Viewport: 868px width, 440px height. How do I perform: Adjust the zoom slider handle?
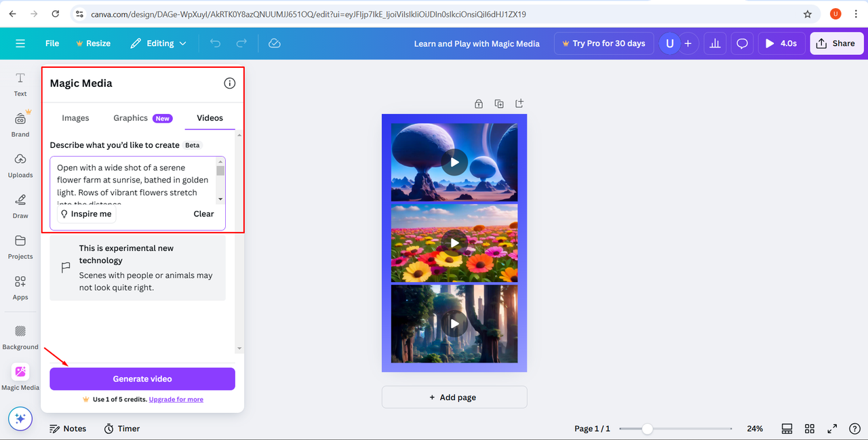coord(648,428)
